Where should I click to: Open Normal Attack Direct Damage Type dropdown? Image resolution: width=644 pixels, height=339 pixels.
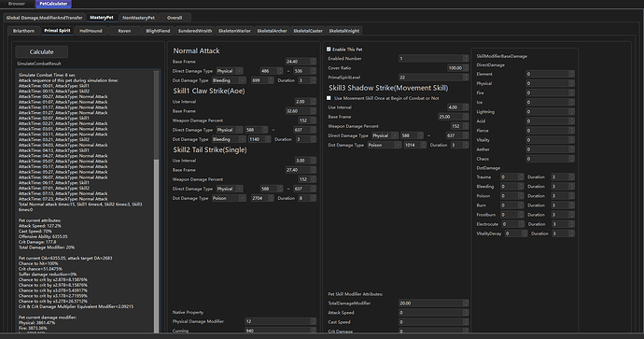(230, 71)
